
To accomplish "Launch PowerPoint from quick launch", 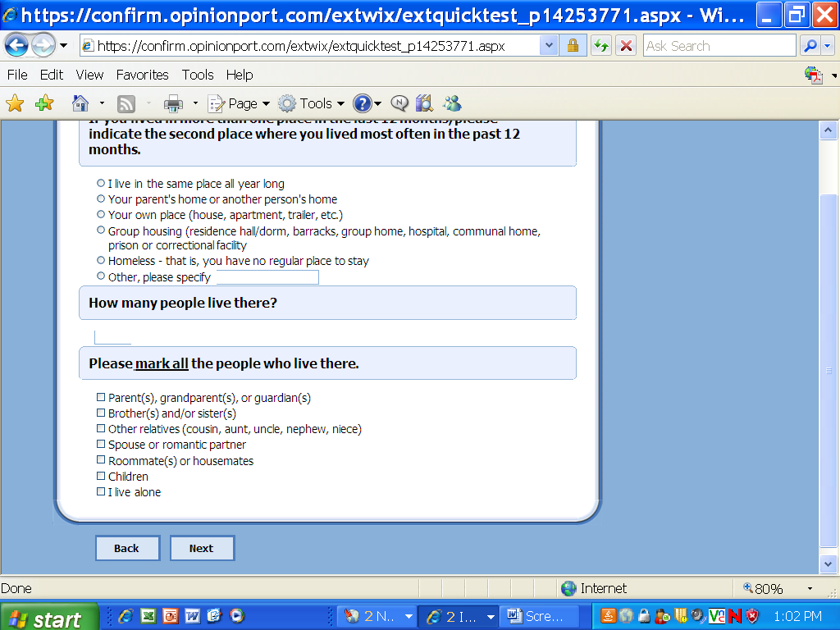I will pos(171,616).
